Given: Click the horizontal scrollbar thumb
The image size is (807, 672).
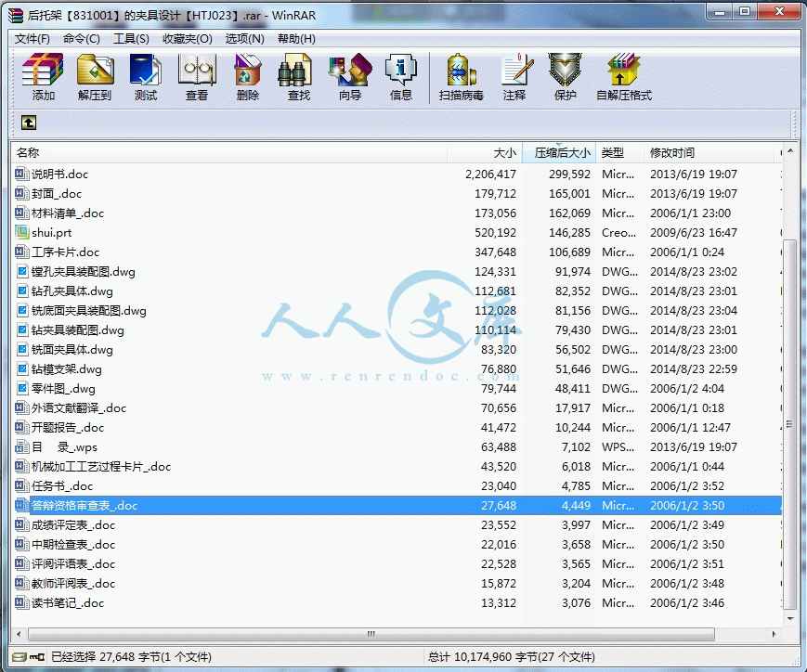Looking at the screenshot, I should 371,635.
